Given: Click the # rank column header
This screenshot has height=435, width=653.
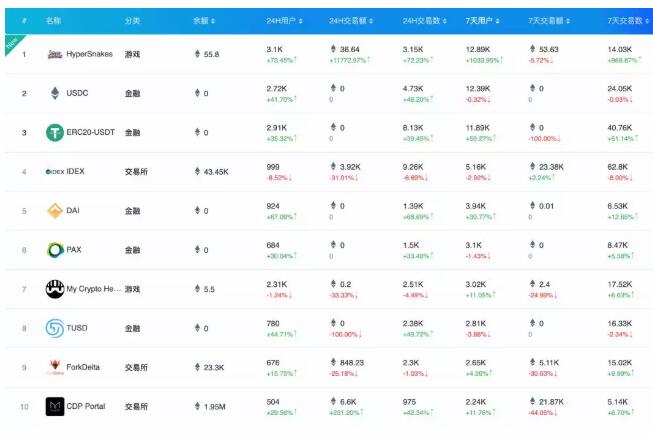Looking at the screenshot, I should [24, 20].
